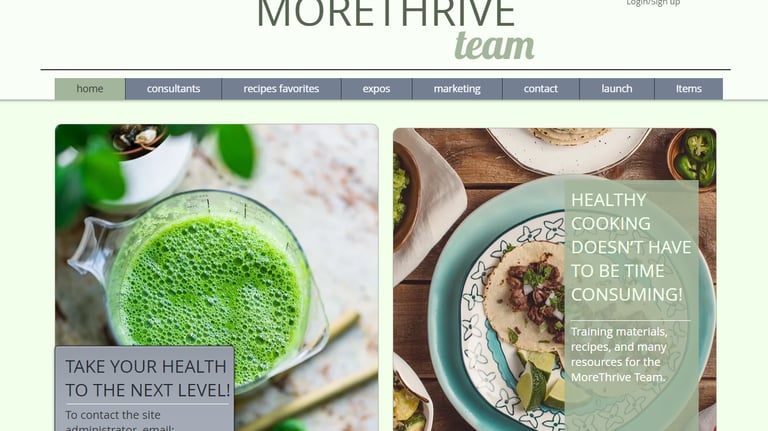Open the recipes favorites menu item

coord(281,89)
